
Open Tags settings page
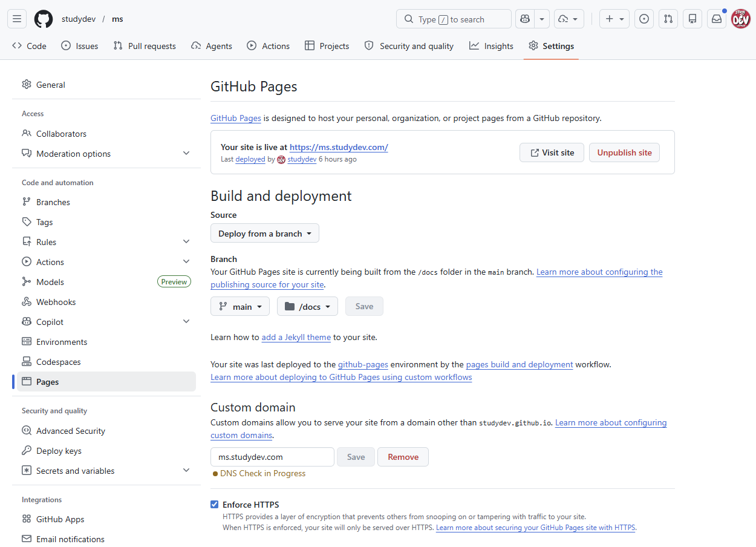click(106, 222)
